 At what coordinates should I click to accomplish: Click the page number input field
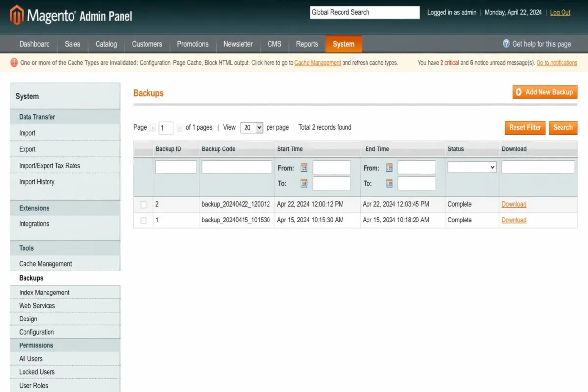(166, 128)
